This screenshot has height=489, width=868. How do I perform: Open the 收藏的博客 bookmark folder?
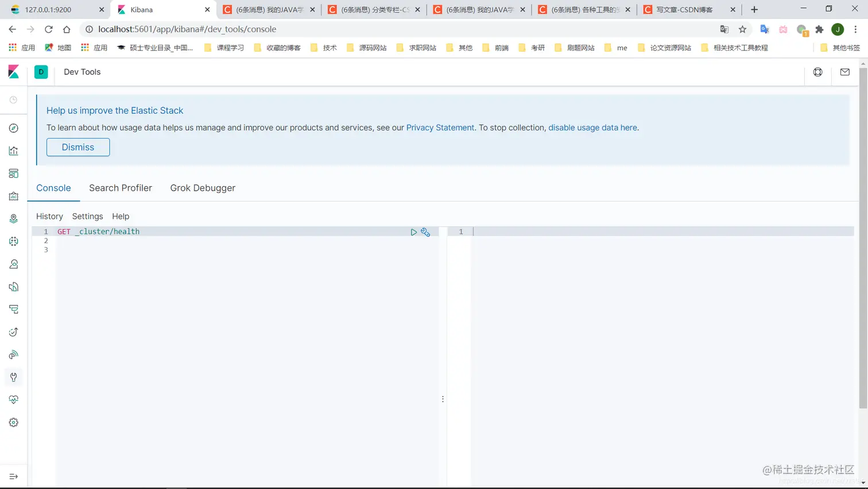(277, 48)
